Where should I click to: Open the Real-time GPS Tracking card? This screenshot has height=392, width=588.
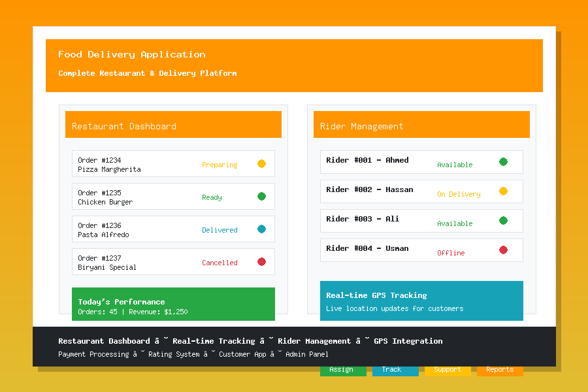(x=421, y=301)
